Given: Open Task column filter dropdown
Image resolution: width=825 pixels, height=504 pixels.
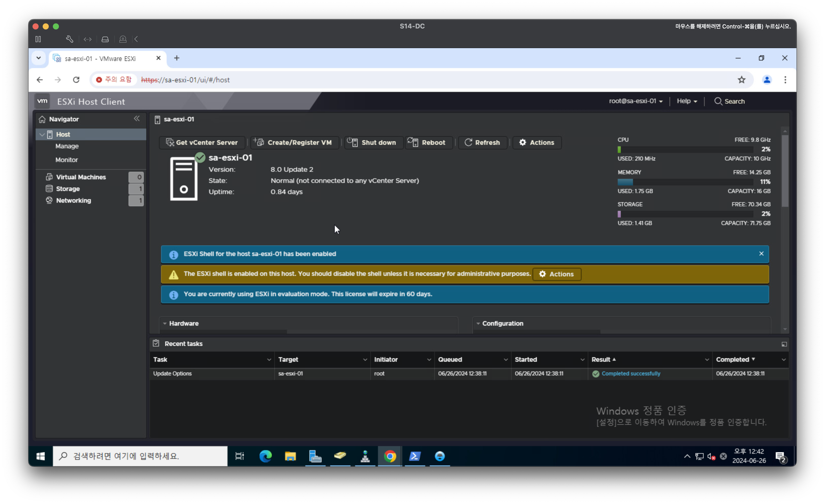Looking at the screenshot, I should [x=269, y=360].
